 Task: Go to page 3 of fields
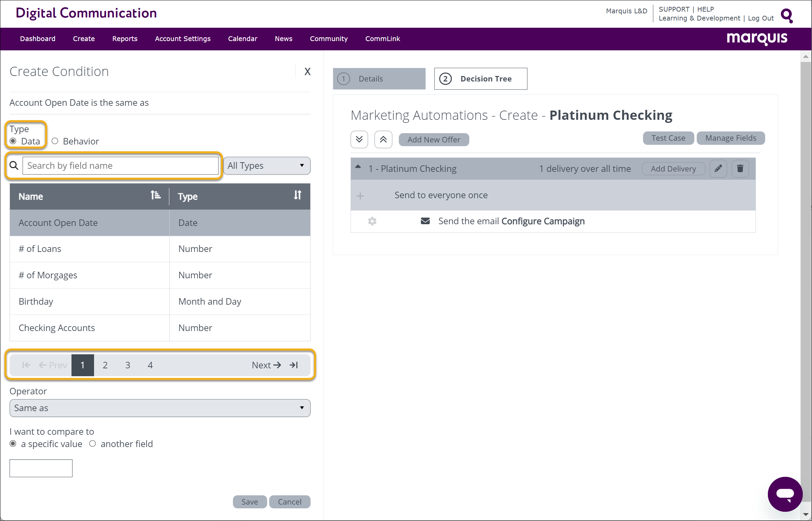tap(128, 365)
